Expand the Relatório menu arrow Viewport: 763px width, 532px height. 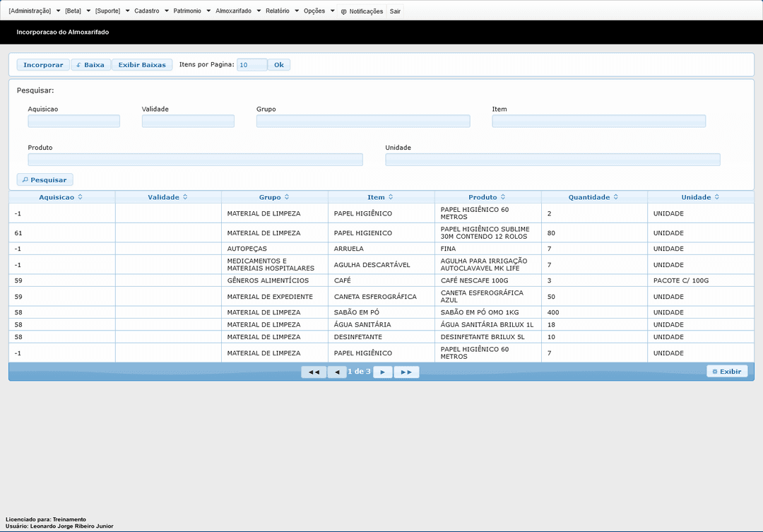click(x=297, y=11)
